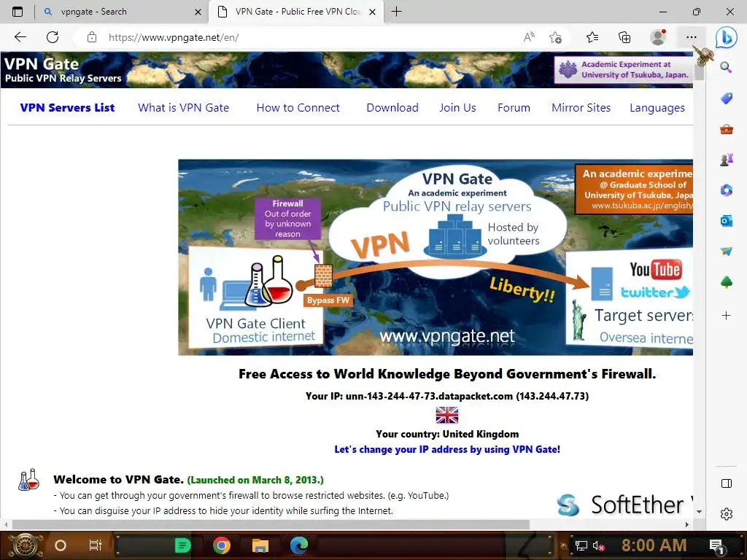Open network status tray icon
Screen dimensions: 747x560
(581, 545)
